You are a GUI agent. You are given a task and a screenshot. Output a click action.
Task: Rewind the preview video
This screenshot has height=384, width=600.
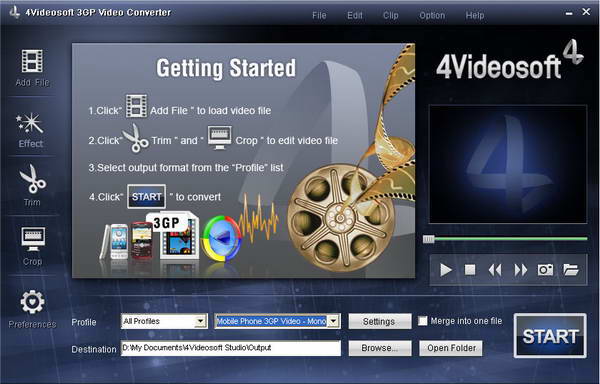click(x=495, y=270)
